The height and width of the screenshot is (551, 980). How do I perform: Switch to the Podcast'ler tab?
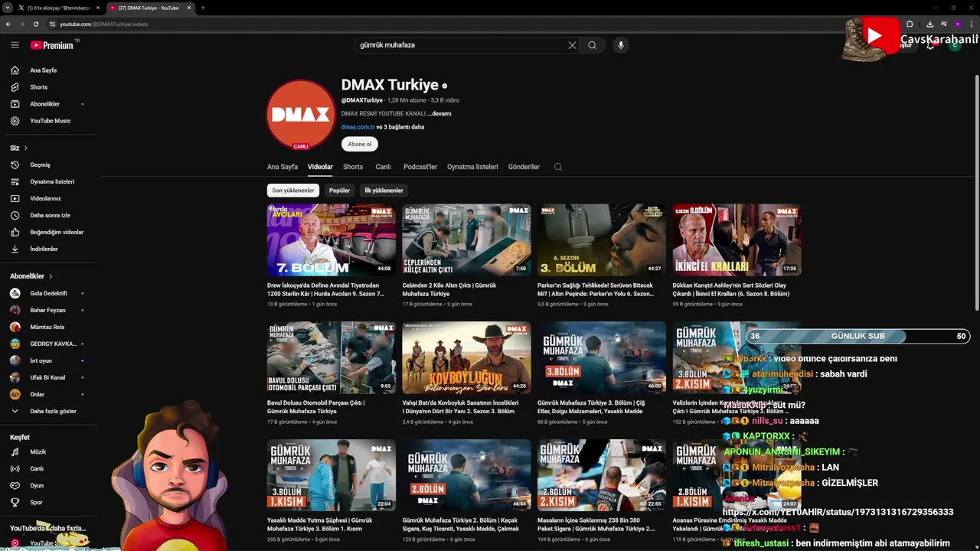coord(420,167)
